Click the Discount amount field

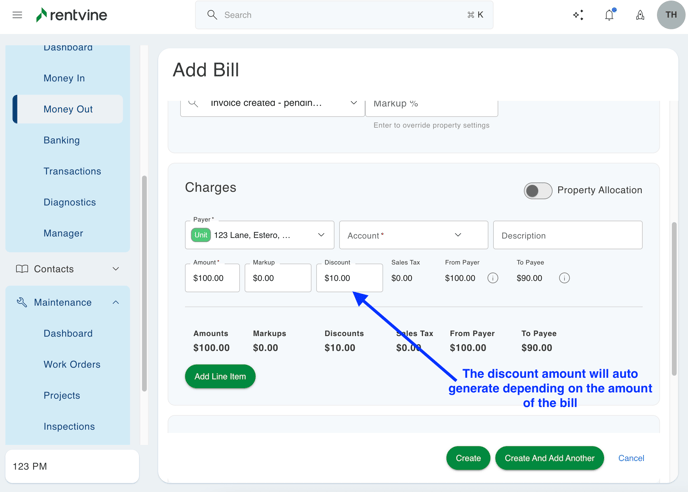pos(349,279)
